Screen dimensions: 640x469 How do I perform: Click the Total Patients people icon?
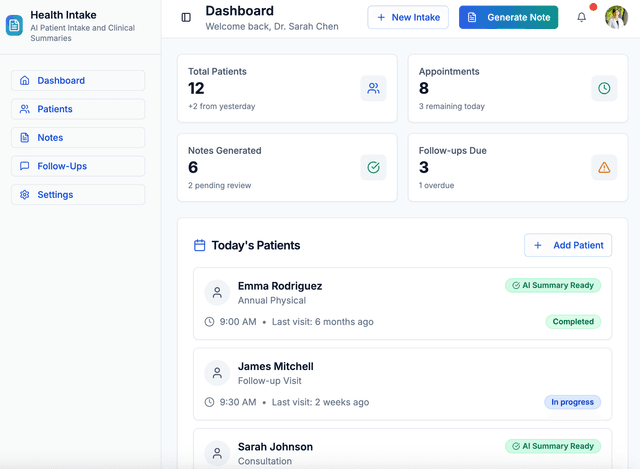point(373,88)
